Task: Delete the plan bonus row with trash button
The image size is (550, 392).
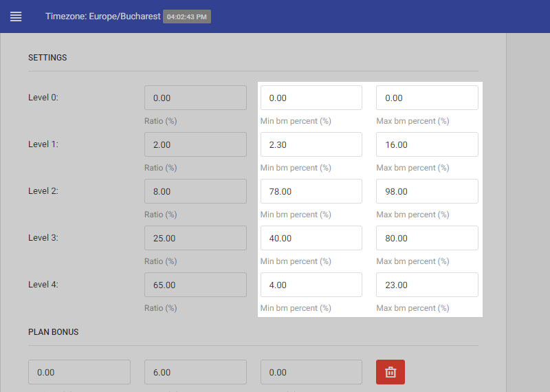Action: coord(390,372)
